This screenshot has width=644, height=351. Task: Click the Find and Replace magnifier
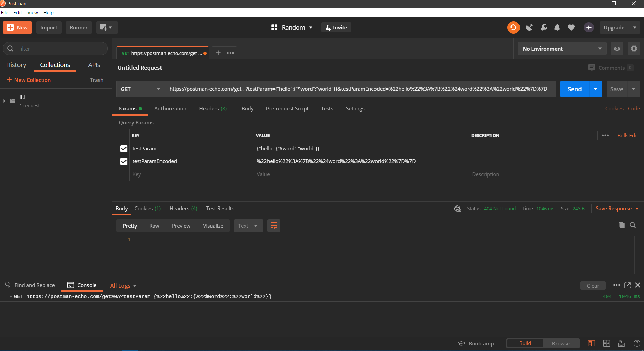click(x=8, y=285)
